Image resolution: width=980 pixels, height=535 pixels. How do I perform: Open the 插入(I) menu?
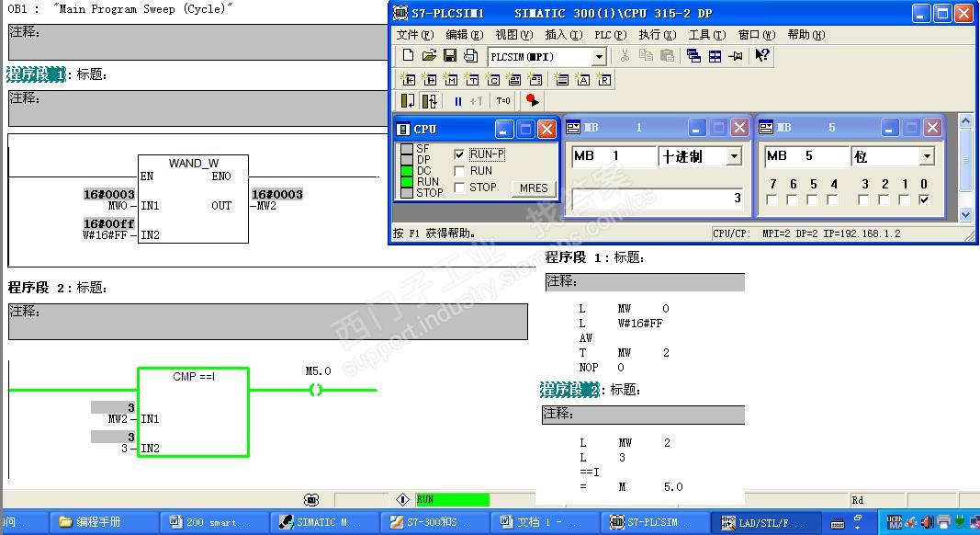pos(563,35)
